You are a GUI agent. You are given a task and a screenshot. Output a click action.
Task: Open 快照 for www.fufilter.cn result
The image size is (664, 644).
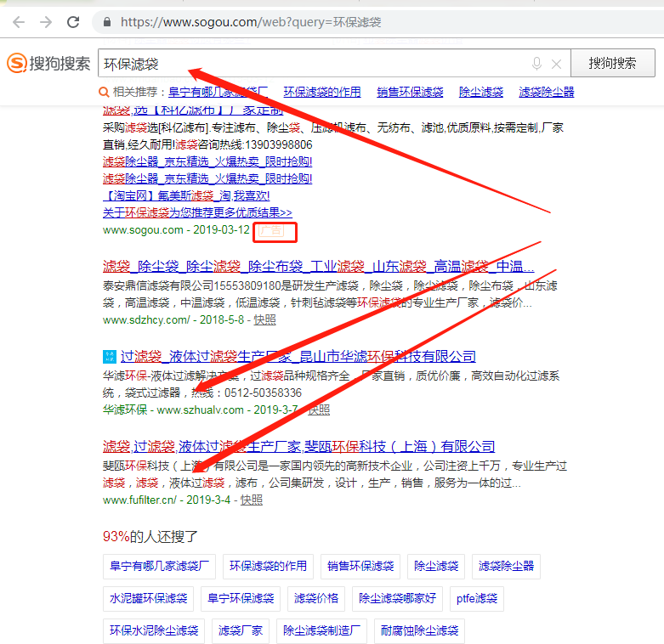pyautogui.click(x=252, y=500)
